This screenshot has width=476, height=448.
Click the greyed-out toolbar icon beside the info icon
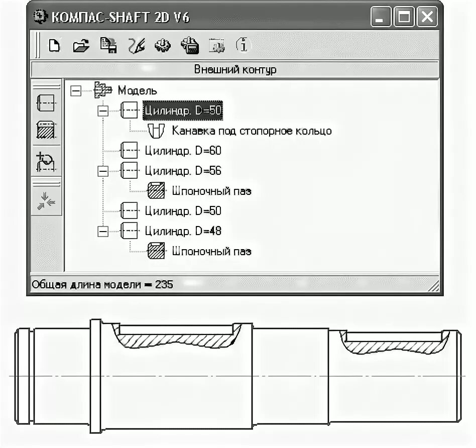tap(217, 46)
